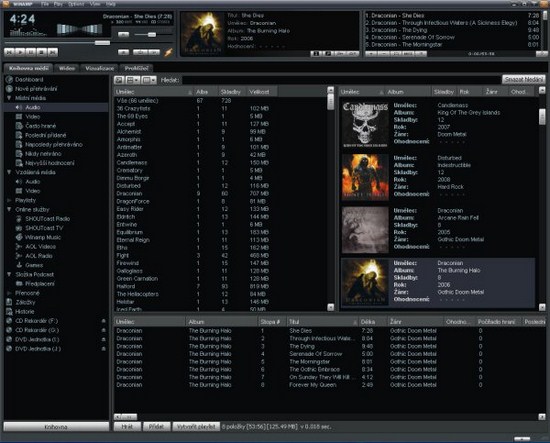Click into the Hledat search field
The image size is (550, 443).
click(341, 80)
